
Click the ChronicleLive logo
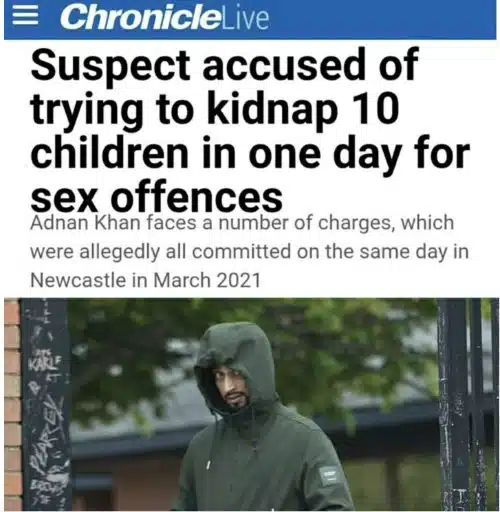[164, 18]
